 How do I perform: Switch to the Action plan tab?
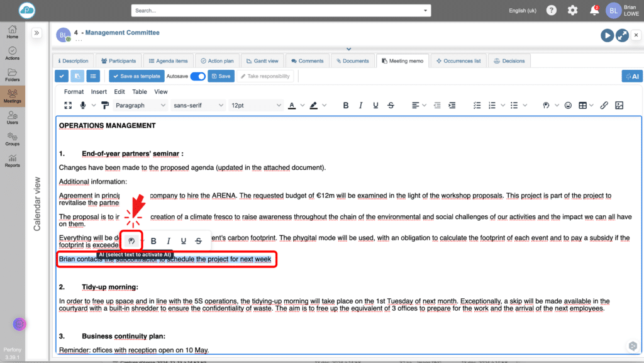coord(216,61)
